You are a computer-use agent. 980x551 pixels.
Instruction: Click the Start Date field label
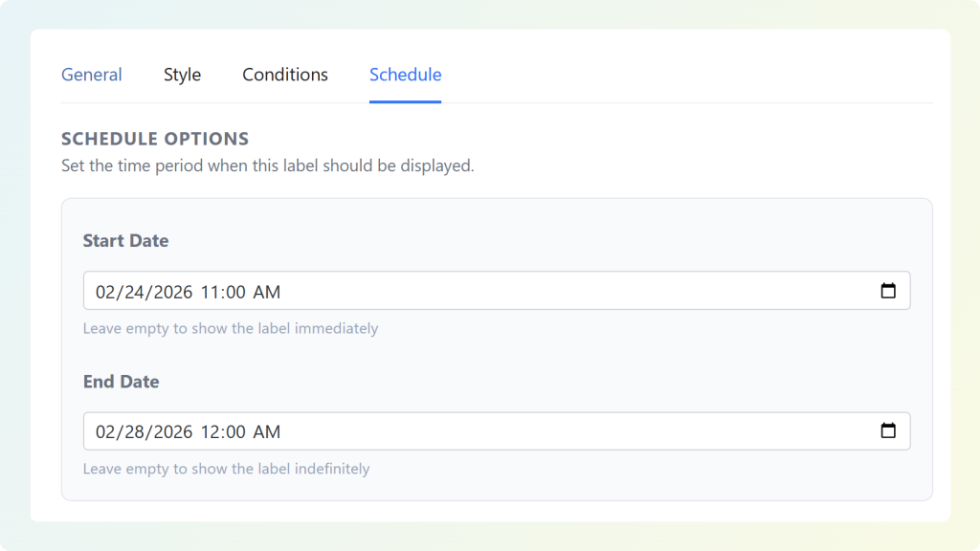[125, 240]
